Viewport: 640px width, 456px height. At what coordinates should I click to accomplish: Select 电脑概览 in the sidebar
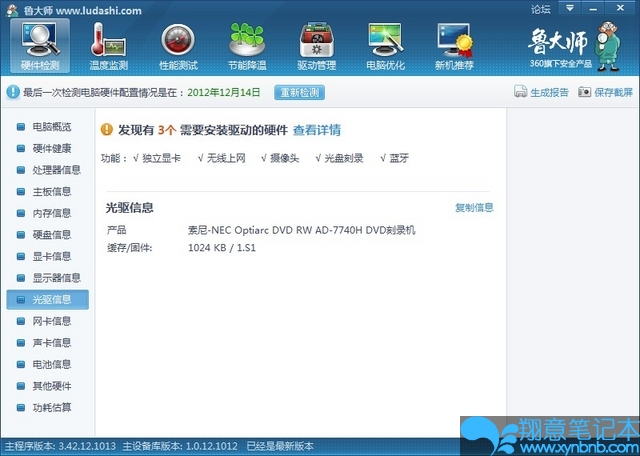pos(47,127)
